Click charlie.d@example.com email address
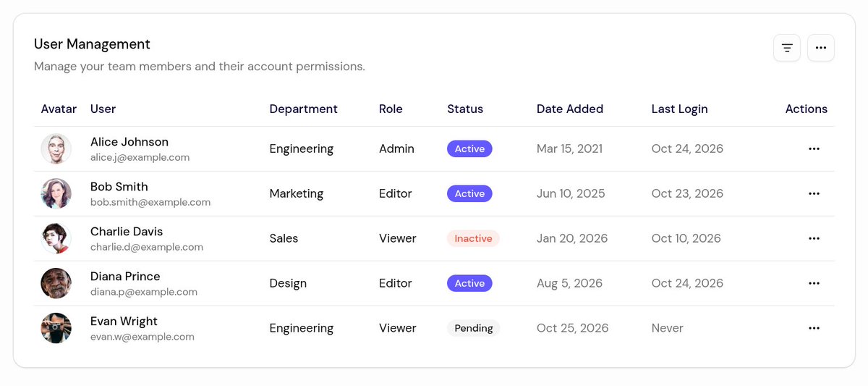Image resolution: width=868 pixels, height=386 pixels. [x=147, y=247]
